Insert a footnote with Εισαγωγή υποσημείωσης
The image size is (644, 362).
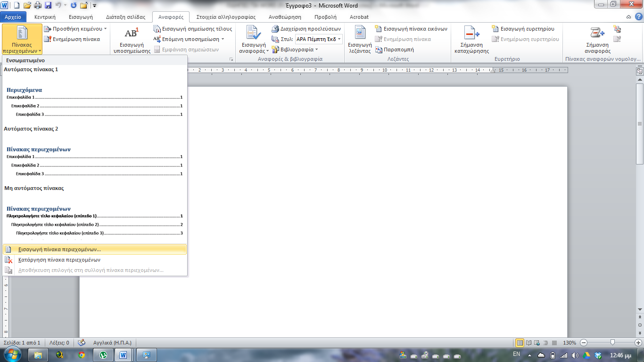pyautogui.click(x=132, y=41)
